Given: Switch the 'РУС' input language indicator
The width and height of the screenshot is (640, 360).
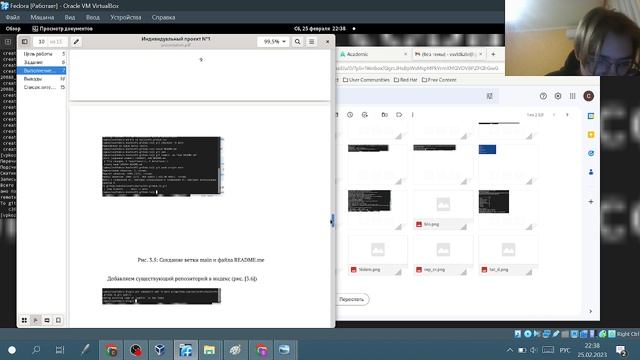Looking at the screenshot, I should pos(565,350).
